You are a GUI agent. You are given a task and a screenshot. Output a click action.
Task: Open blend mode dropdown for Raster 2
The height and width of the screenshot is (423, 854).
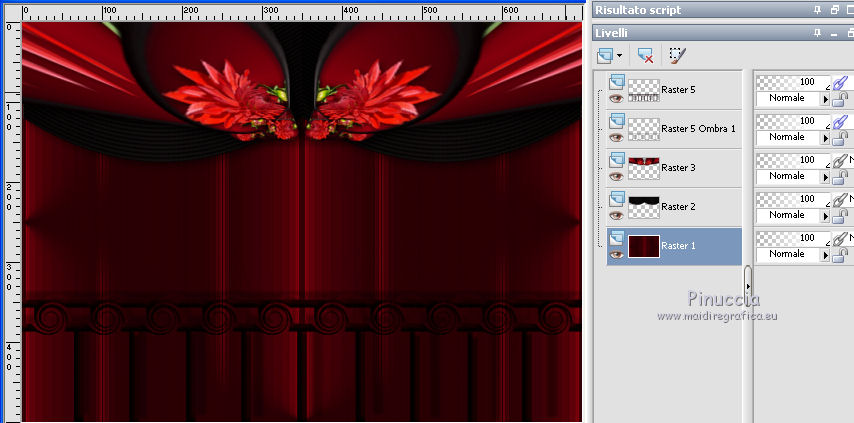(x=826, y=216)
